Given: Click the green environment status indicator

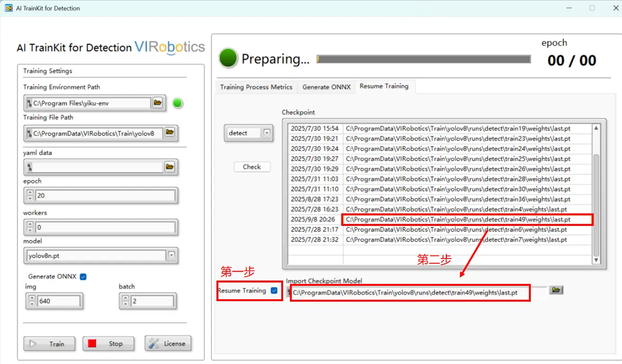Looking at the screenshot, I should click(x=178, y=103).
